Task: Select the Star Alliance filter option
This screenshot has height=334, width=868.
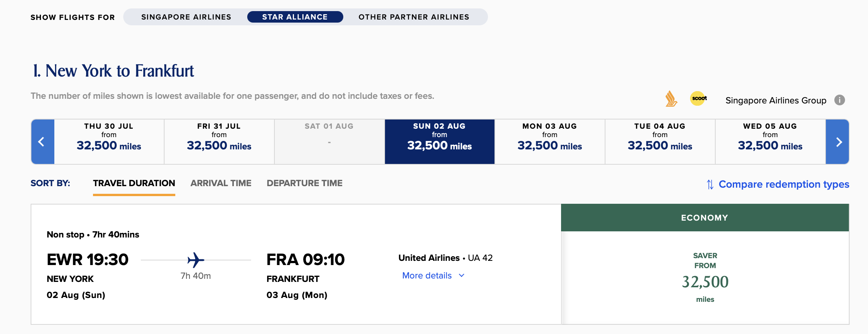Action: (x=295, y=17)
